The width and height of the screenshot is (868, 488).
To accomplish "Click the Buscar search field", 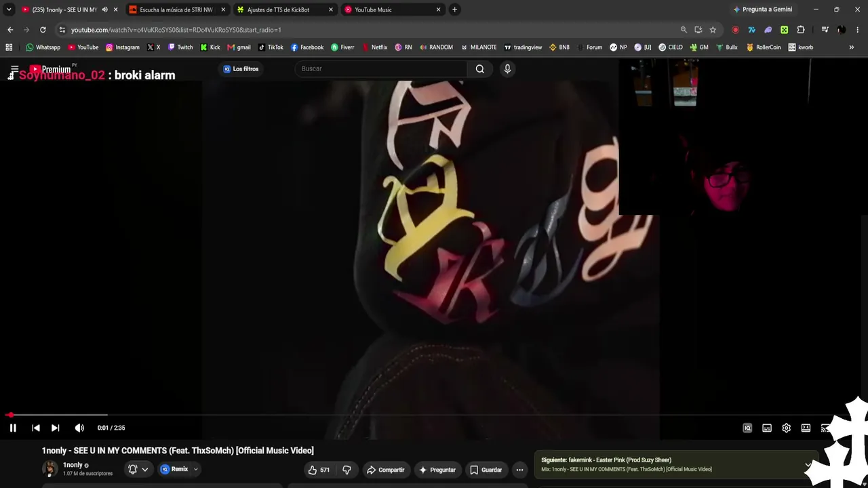I will pos(380,68).
